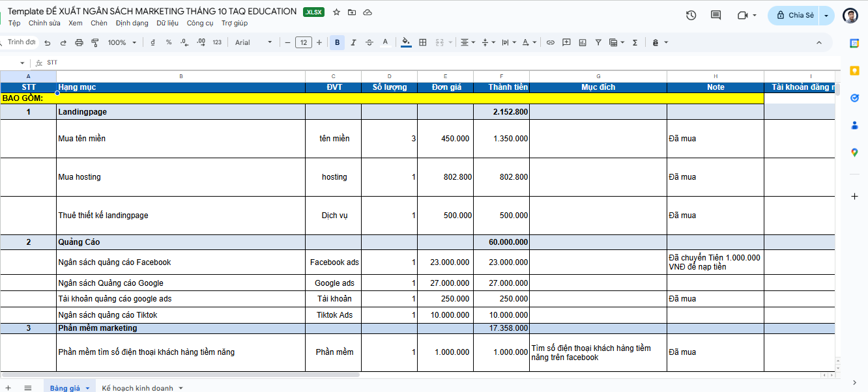The width and height of the screenshot is (868, 392).
Task: Toggle strikethrough formatting
Action: tap(369, 42)
